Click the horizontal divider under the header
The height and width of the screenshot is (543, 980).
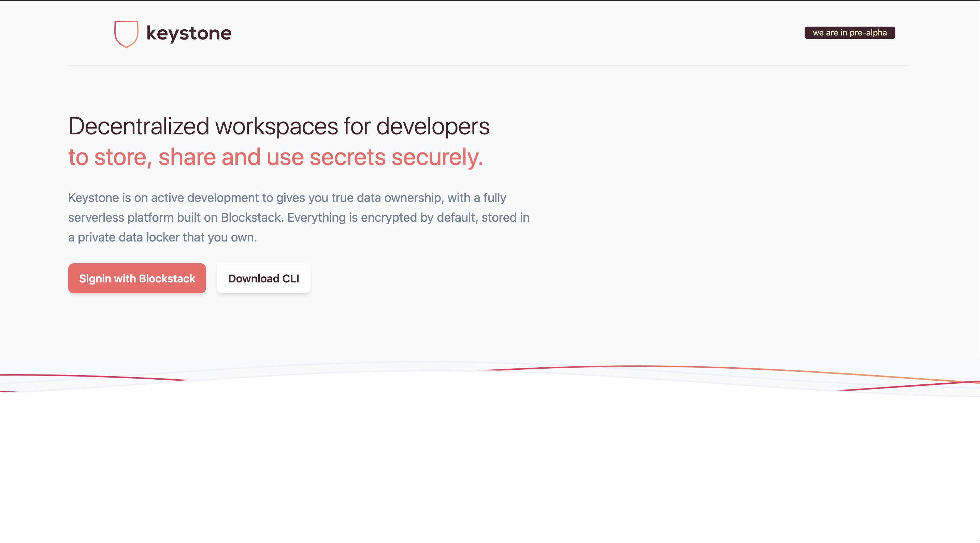tap(488, 65)
